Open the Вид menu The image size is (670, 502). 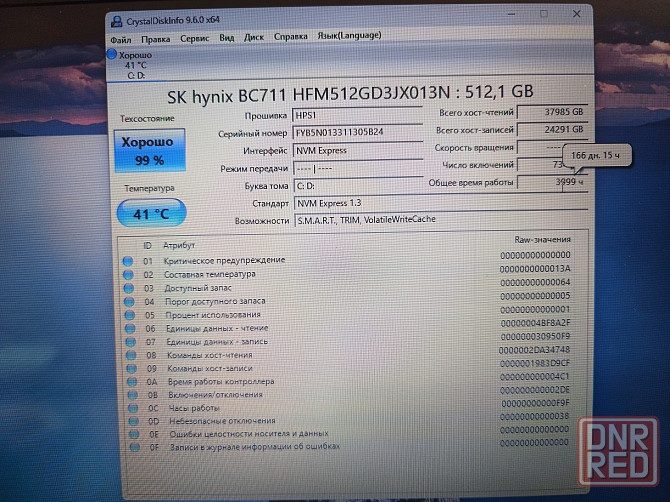click(226, 38)
